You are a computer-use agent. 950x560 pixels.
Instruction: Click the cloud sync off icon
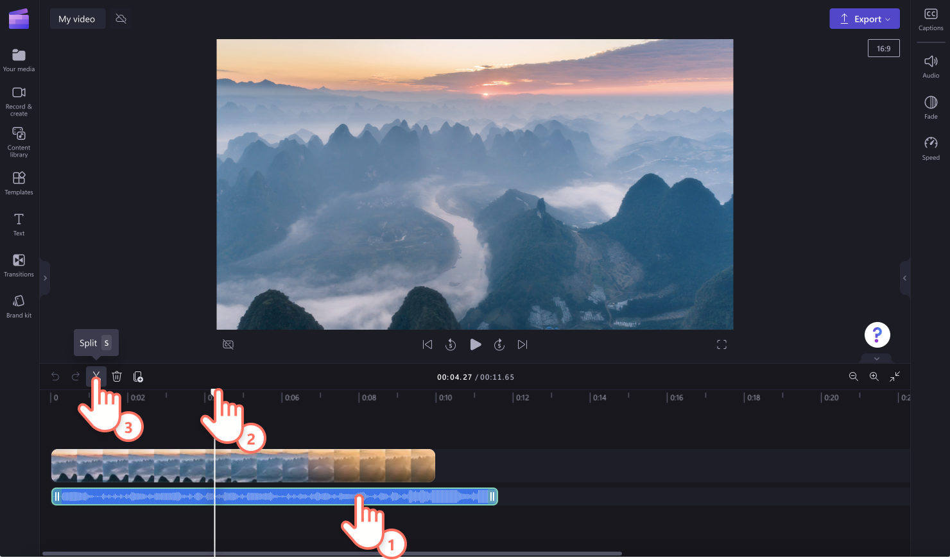point(121,19)
